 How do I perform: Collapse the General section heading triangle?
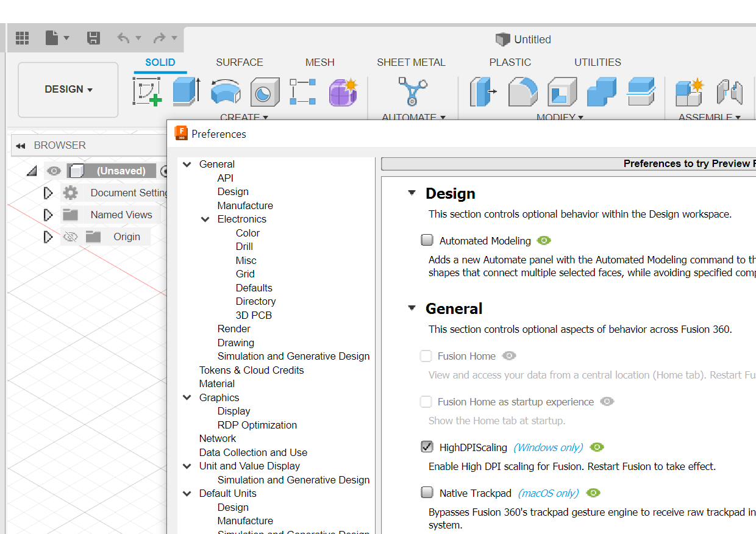pos(412,308)
